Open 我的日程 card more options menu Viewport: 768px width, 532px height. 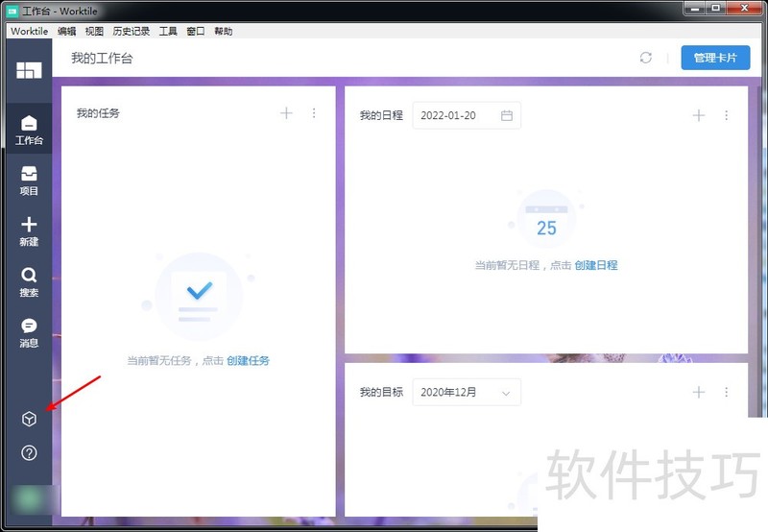point(726,115)
